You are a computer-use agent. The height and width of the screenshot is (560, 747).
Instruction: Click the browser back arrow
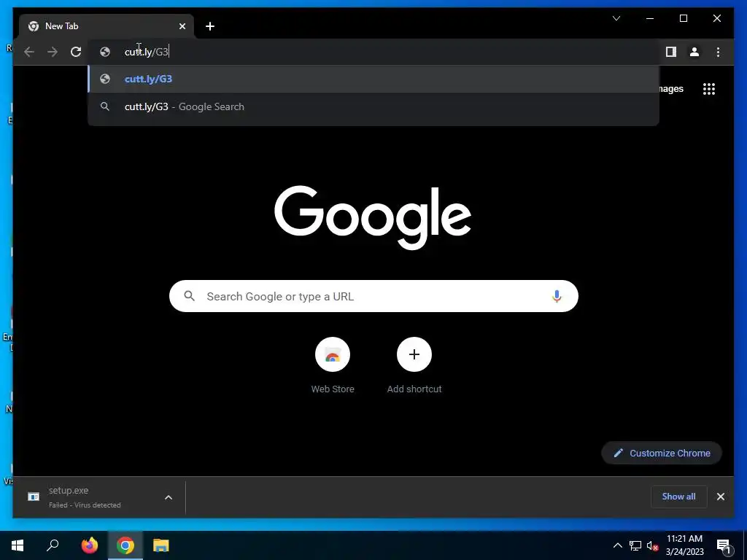(x=29, y=52)
